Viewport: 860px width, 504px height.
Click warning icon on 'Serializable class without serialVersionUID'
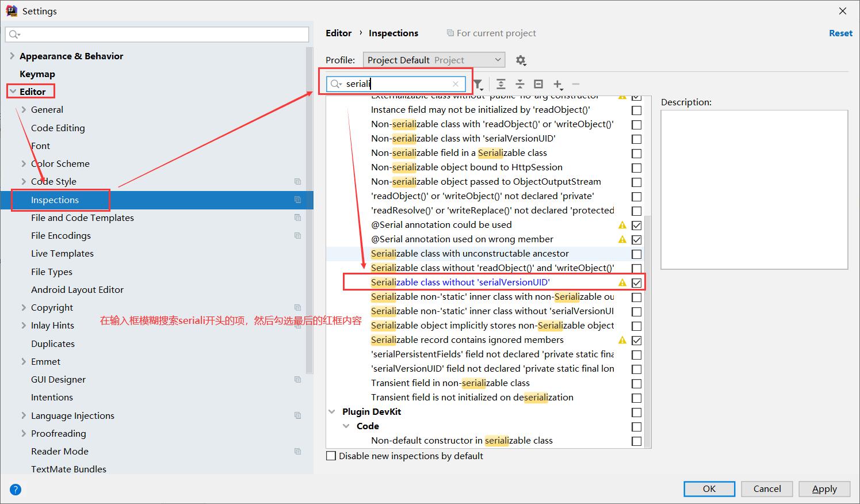[622, 282]
